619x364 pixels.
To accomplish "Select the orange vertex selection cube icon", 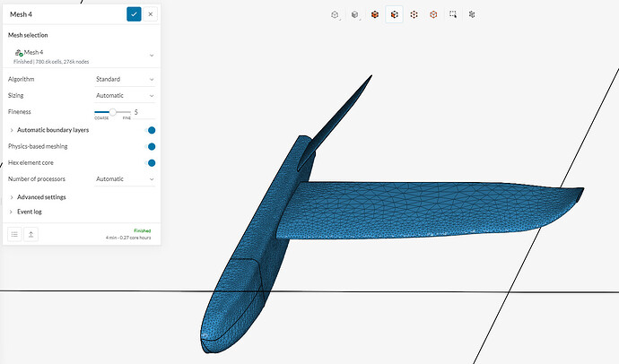I will 433,14.
